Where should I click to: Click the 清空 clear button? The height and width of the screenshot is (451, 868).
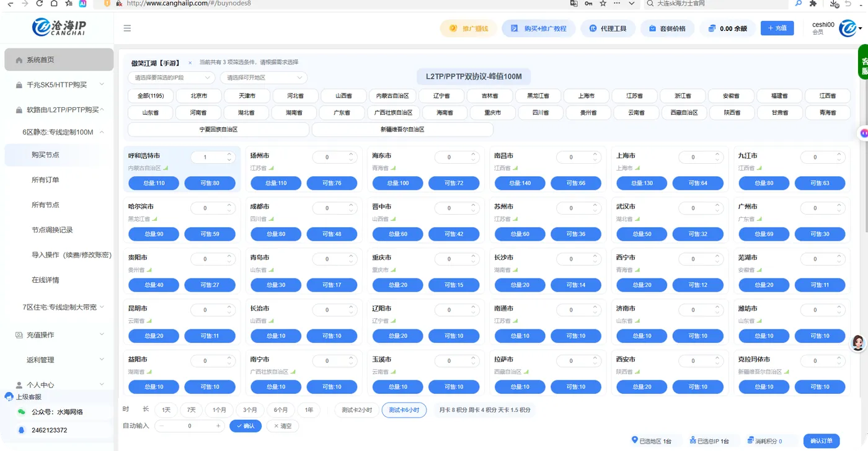282,426
